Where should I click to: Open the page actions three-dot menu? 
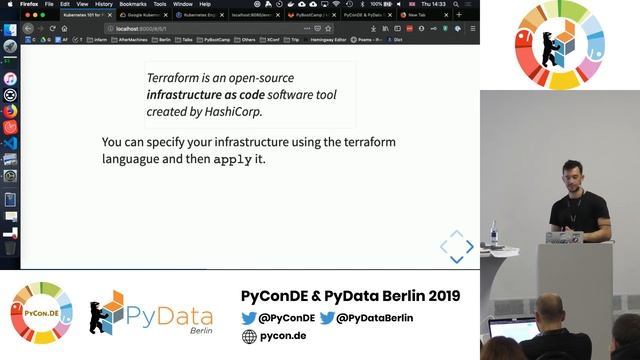pyautogui.click(x=307, y=29)
